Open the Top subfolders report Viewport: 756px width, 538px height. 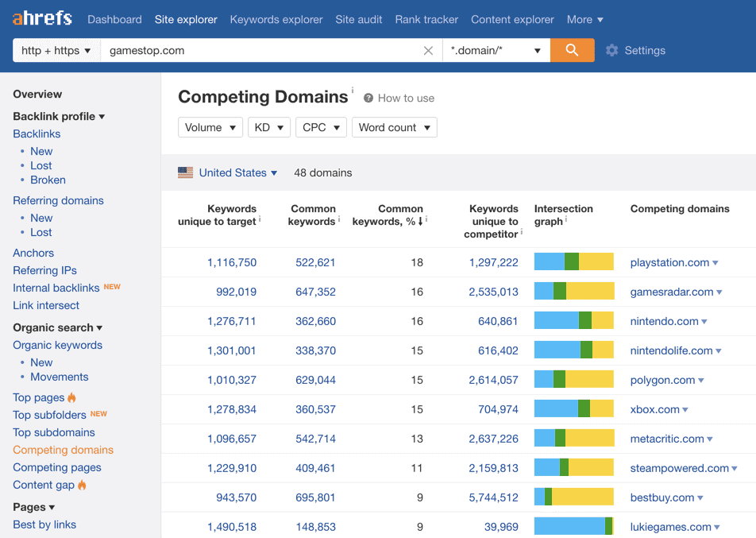click(50, 415)
